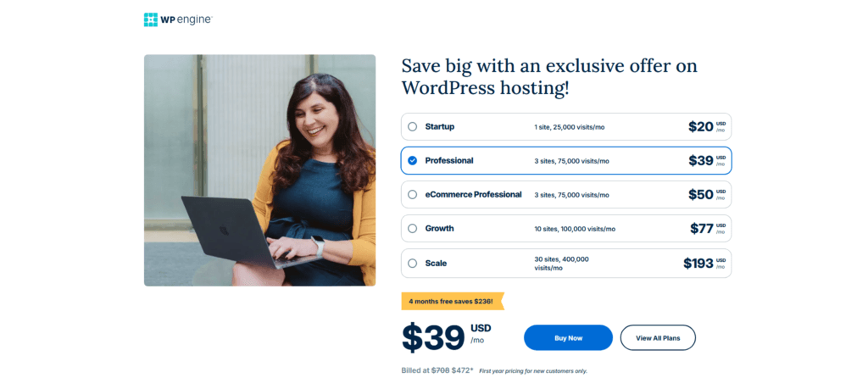This screenshot has width=868, height=389.
Task: Choose the eCommerce Professional radio option
Action: pos(413,195)
